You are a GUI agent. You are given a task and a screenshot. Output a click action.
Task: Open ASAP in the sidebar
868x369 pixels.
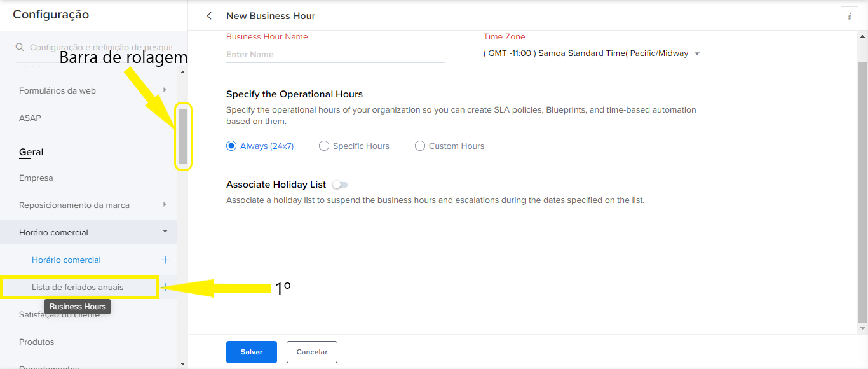click(x=30, y=118)
